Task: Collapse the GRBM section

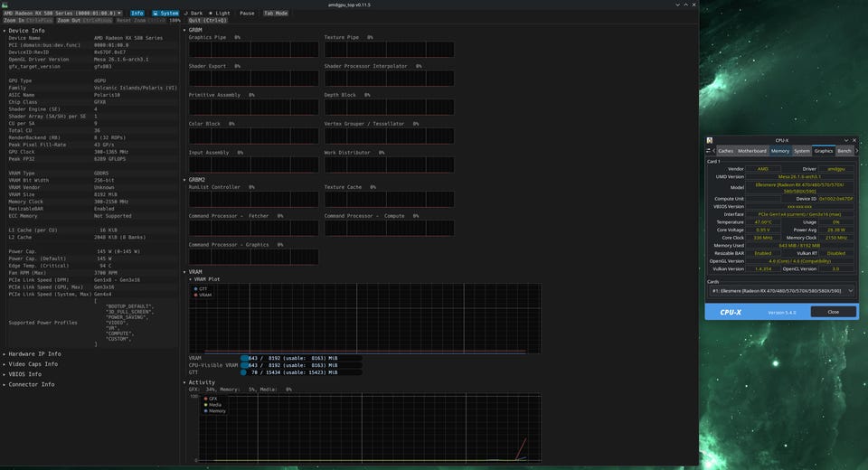Action: tap(193, 30)
